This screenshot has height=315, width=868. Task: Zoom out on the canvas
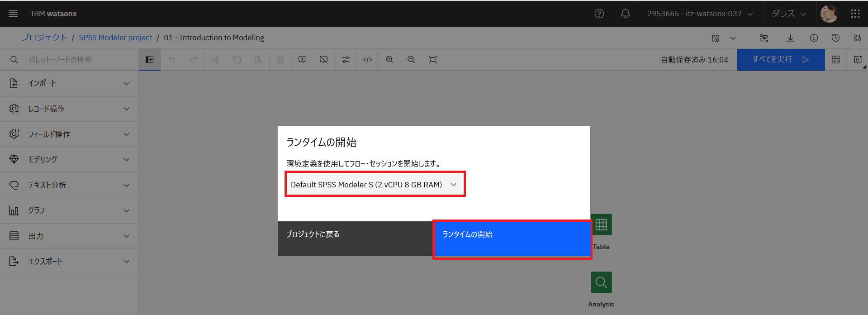(411, 60)
